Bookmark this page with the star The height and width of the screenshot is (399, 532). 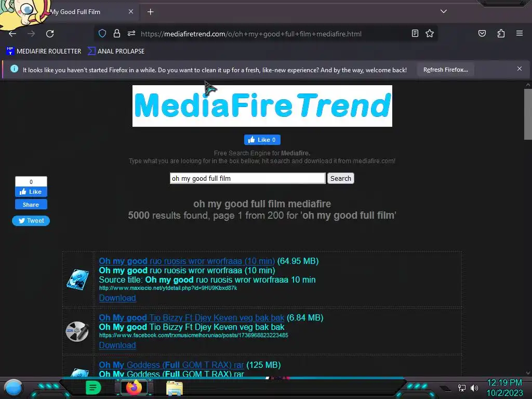(430, 33)
